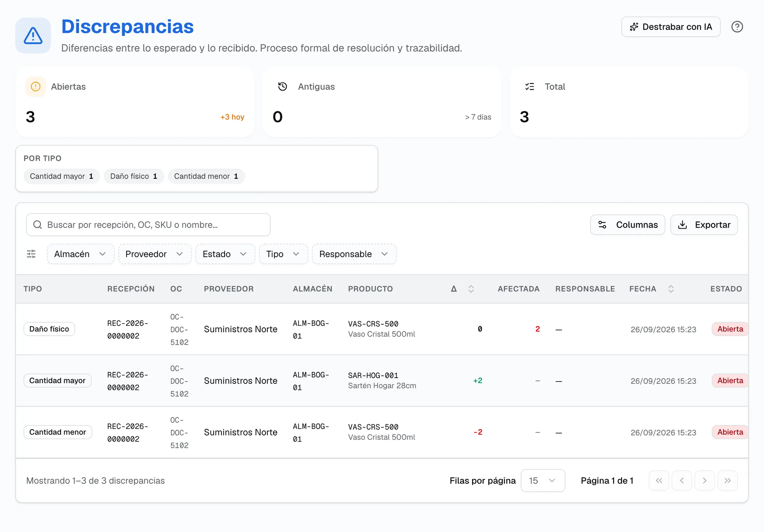Viewport: 764px width, 532px height.
Task: Click the Abiertas alert circle icon
Action: click(x=36, y=87)
